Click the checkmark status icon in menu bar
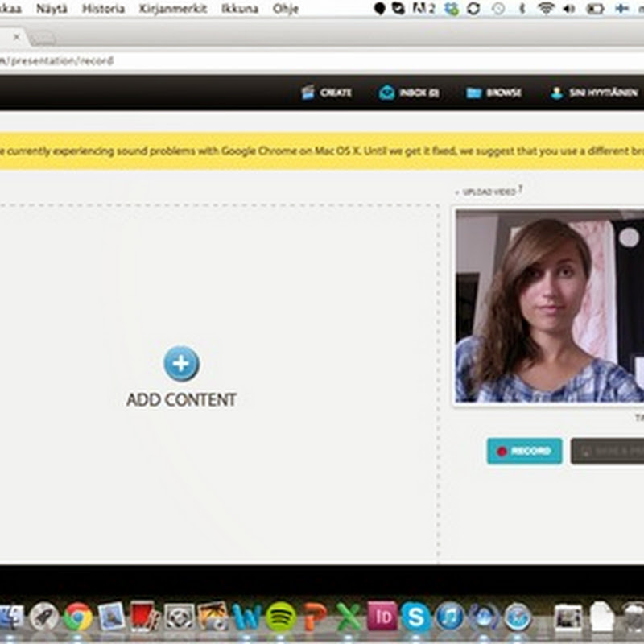 398,8
